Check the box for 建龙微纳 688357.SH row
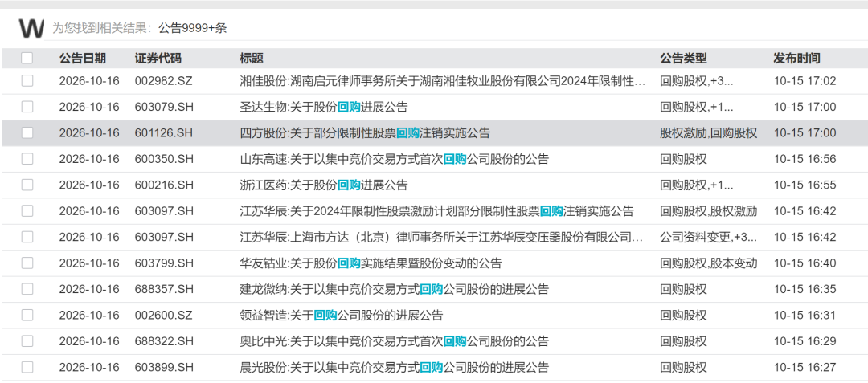The width and height of the screenshot is (868, 383). coord(27,289)
